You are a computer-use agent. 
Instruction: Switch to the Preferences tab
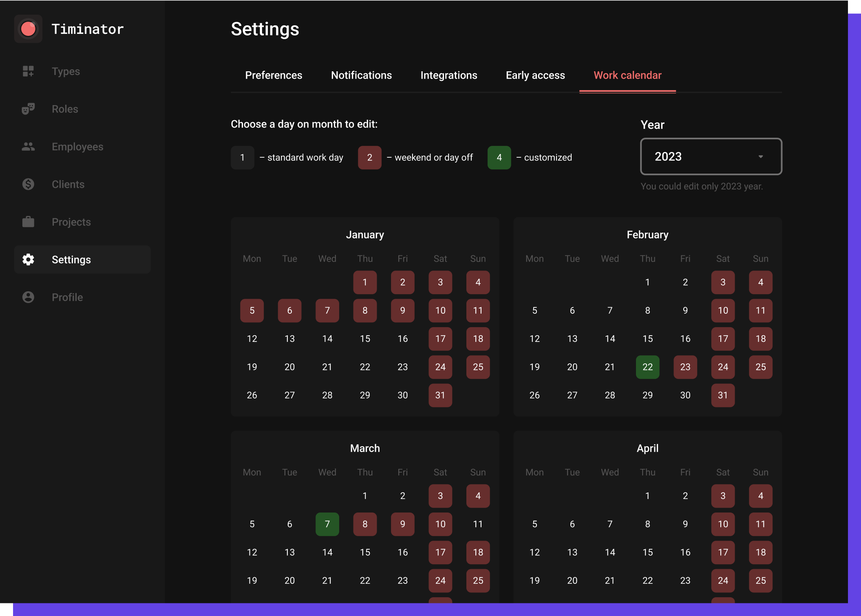274,75
